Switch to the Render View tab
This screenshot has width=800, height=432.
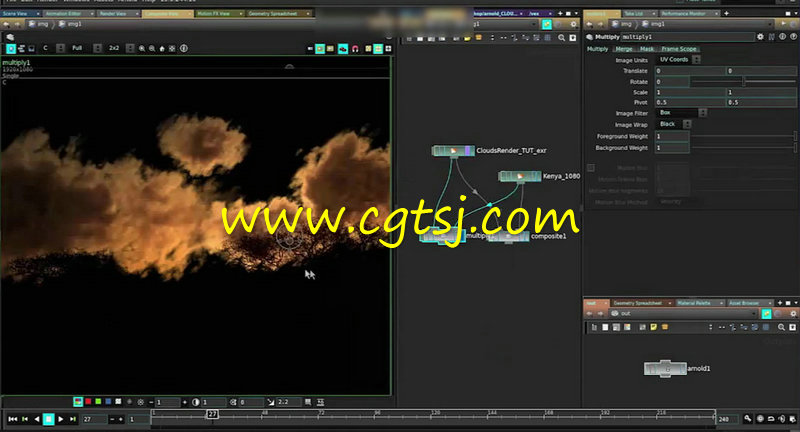tap(117, 13)
